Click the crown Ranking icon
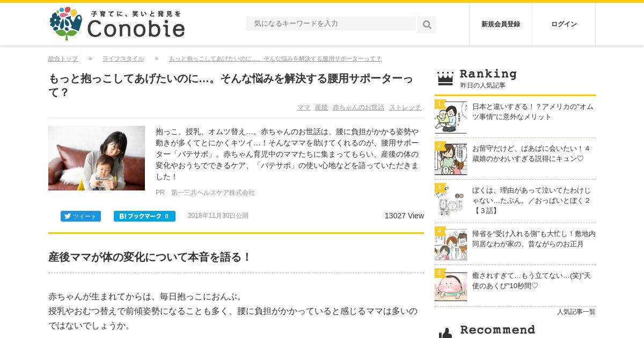 tap(445, 78)
